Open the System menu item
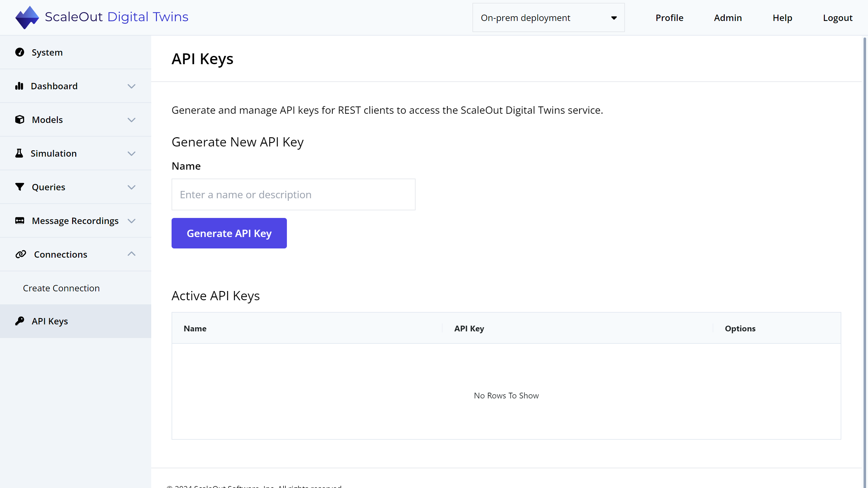Image resolution: width=868 pixels, height=488 pixels. pos(76,52)
